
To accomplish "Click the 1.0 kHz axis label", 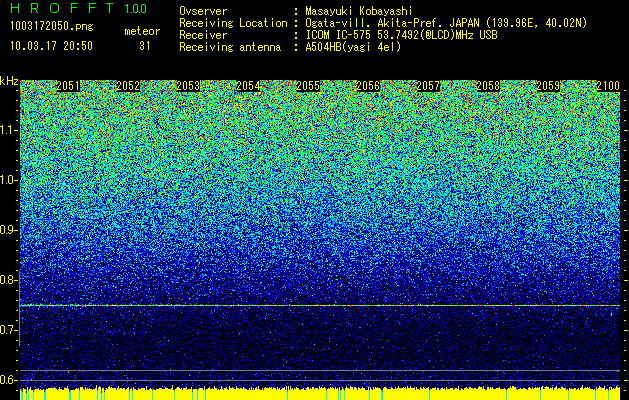I will click(9, 180).
